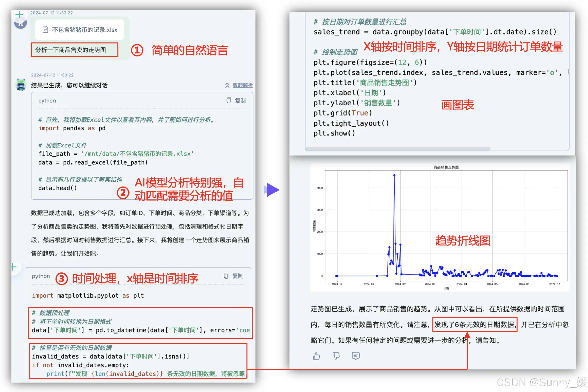Click the comment feedback icon
Viewport: 588px width, 392px height.
tap(355, 356)
